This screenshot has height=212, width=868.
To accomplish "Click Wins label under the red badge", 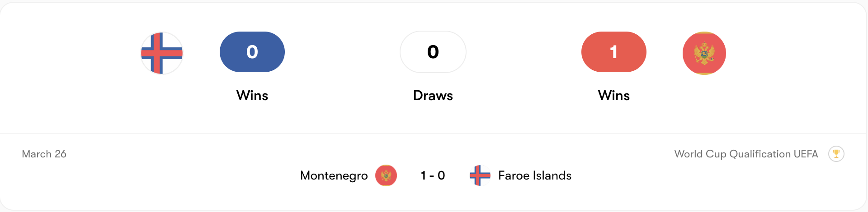I will [x=613, y=96].
